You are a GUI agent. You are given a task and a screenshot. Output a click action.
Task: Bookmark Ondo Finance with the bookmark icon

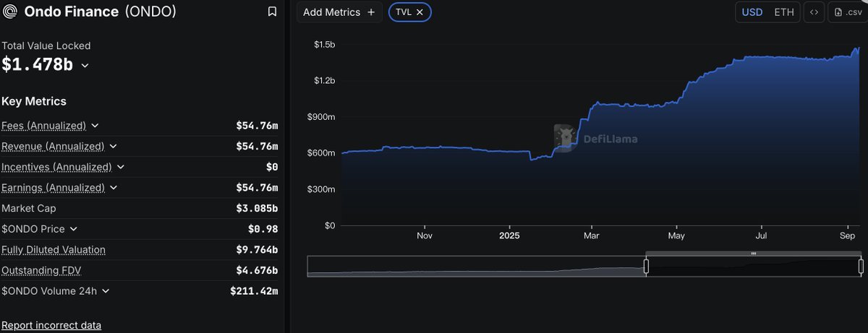point(272,12)
